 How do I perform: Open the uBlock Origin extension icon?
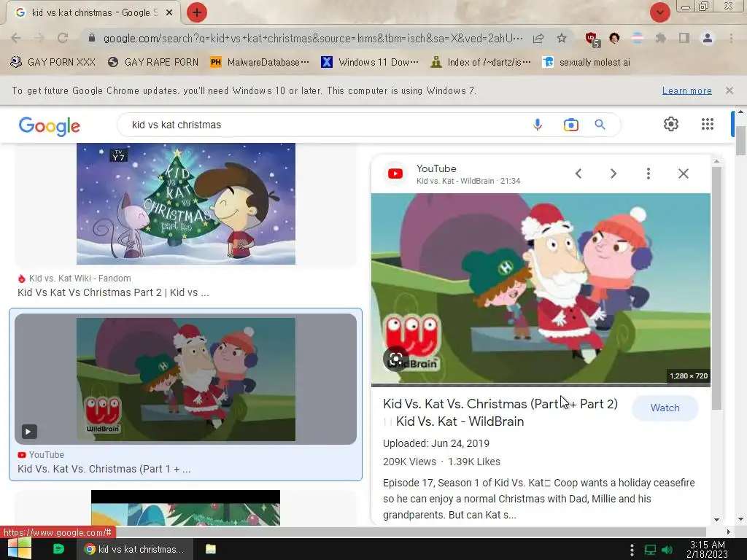click(x=592, y=39)
